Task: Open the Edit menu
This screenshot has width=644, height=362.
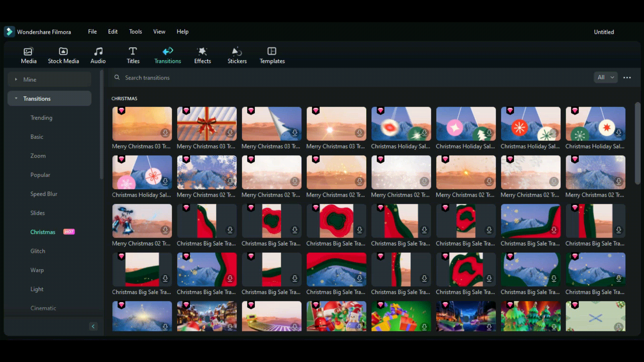Action: click(113, 32)
